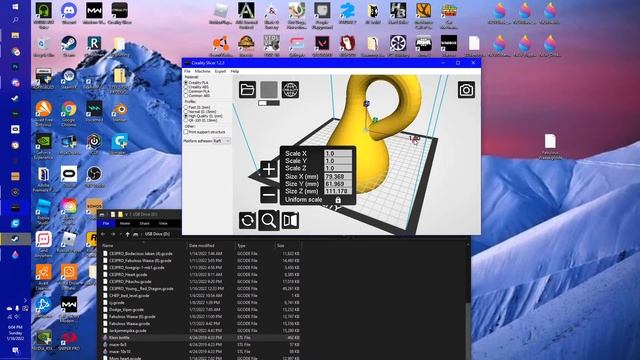
Task: Click the Size X (mm) input field
Action: [x=338, y=177]
